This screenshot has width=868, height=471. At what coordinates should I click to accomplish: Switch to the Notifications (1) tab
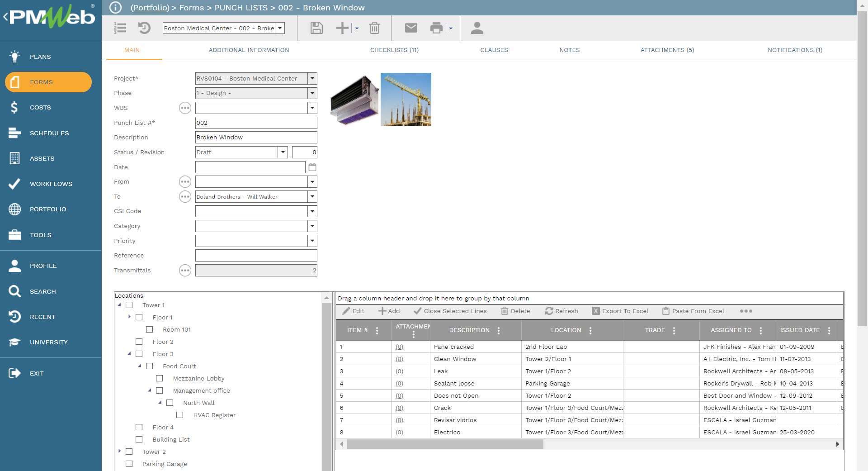(795, 50)
